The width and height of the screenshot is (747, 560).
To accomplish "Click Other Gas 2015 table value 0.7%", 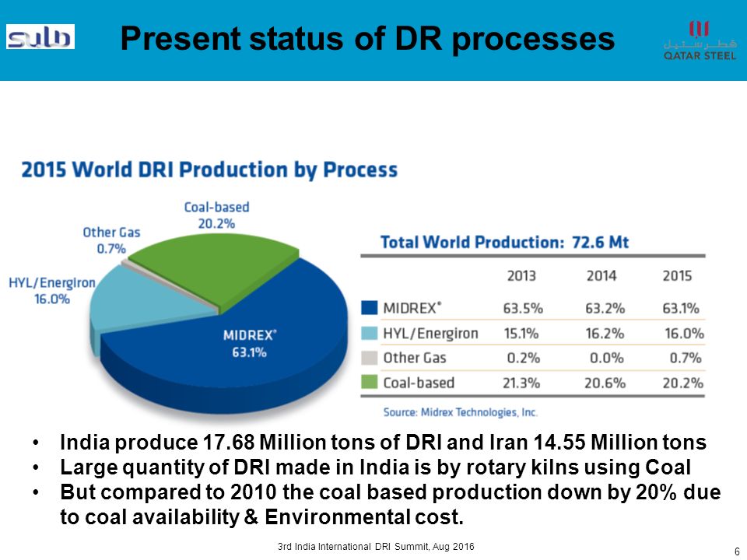I will (685, 358).
